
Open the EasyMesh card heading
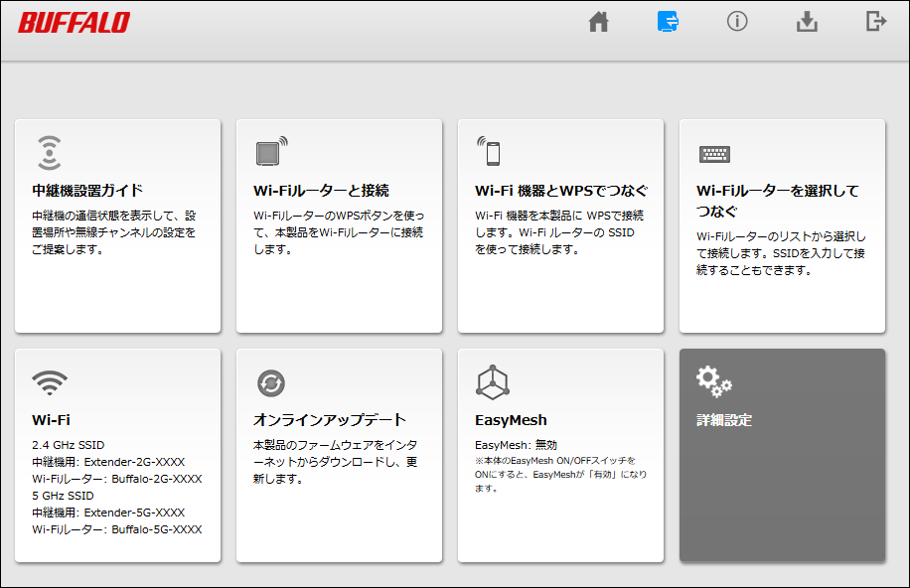pos(511,420)
